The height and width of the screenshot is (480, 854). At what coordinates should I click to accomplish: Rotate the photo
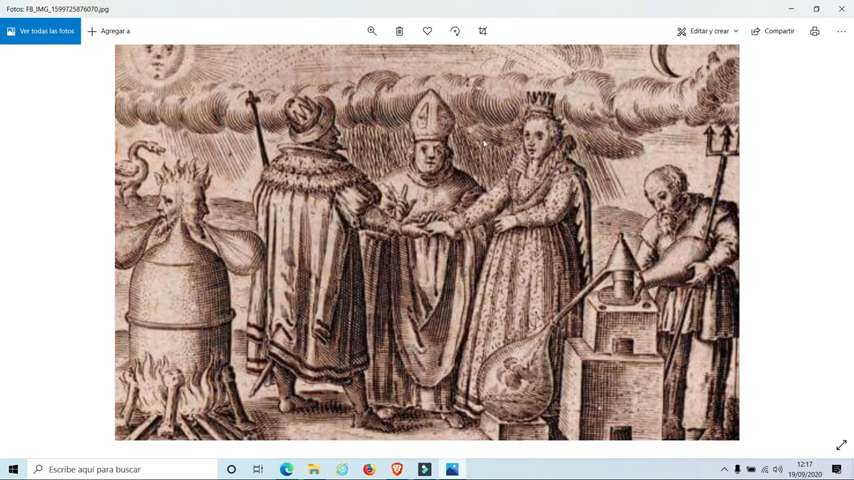tap(455, 31)
